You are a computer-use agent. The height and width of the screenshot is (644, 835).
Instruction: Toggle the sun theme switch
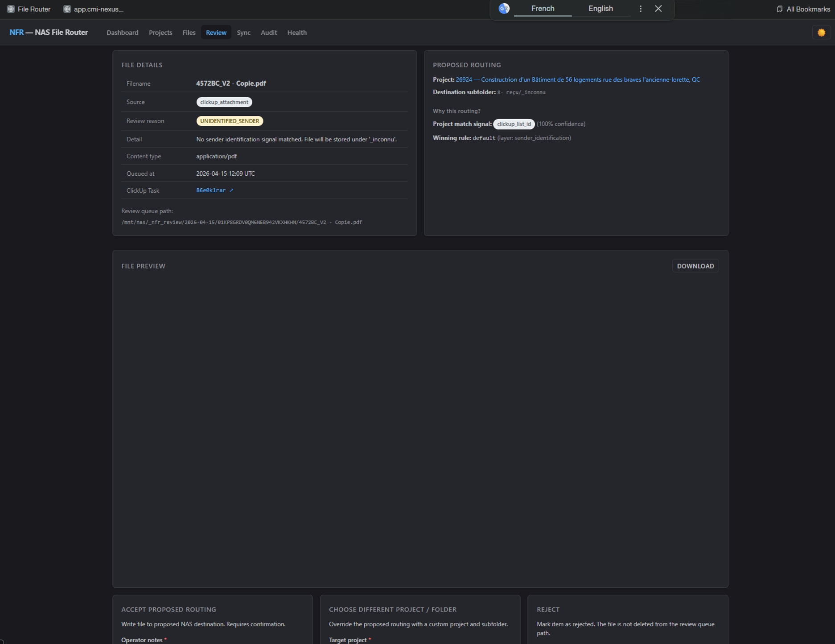pos(821,33)
